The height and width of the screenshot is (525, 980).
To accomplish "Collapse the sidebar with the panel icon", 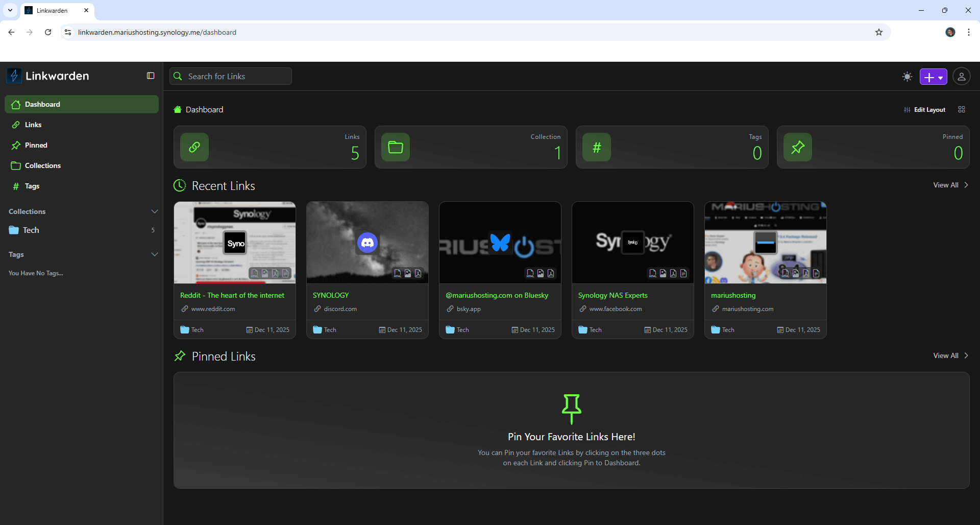I will 151,76.
